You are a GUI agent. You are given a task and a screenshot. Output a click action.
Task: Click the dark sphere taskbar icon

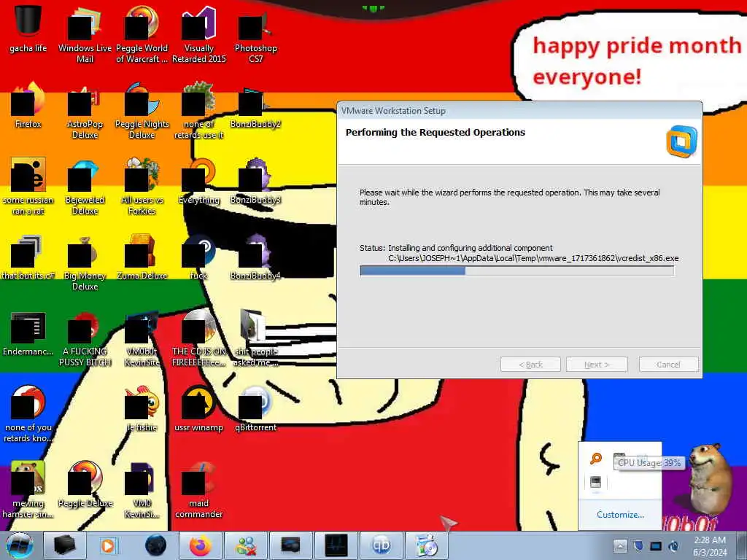(x=155, y=545)
